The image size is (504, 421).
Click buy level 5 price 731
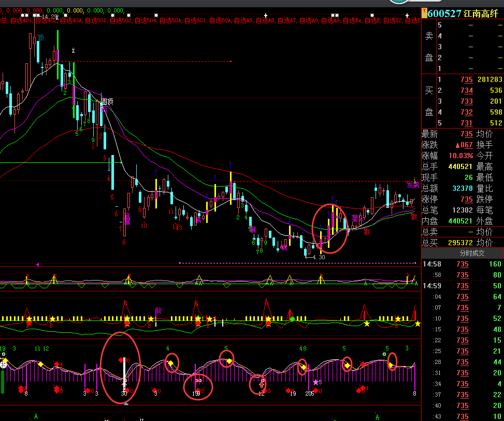click(x=466, y=123)
